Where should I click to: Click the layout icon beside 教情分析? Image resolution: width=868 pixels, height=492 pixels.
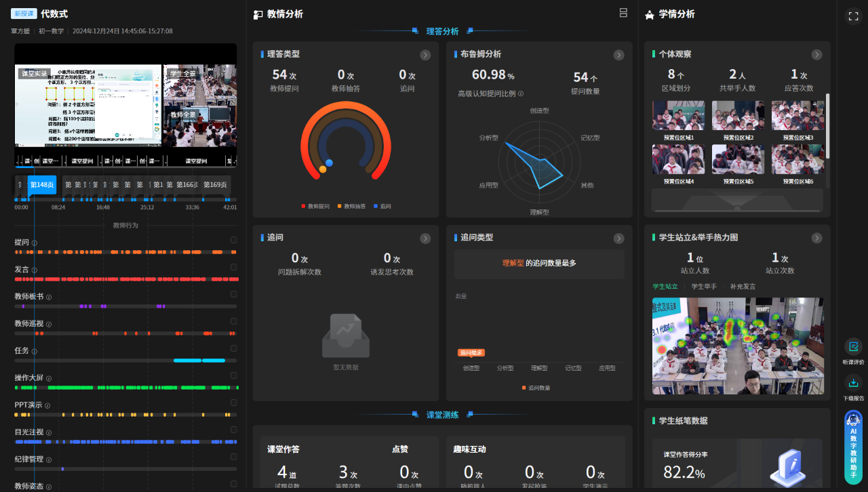click(623, 13)
